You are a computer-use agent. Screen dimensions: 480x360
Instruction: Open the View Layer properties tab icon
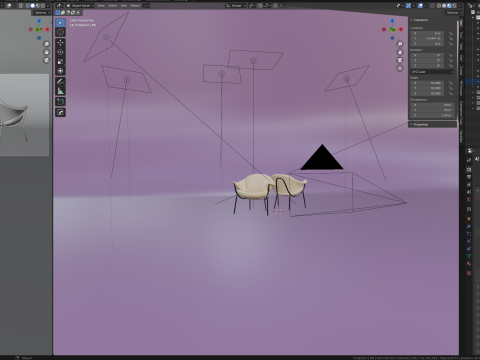(x=469, y=184)
